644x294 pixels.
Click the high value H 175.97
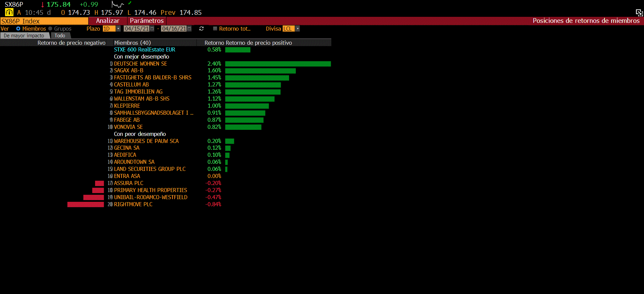tap(109, 12)
